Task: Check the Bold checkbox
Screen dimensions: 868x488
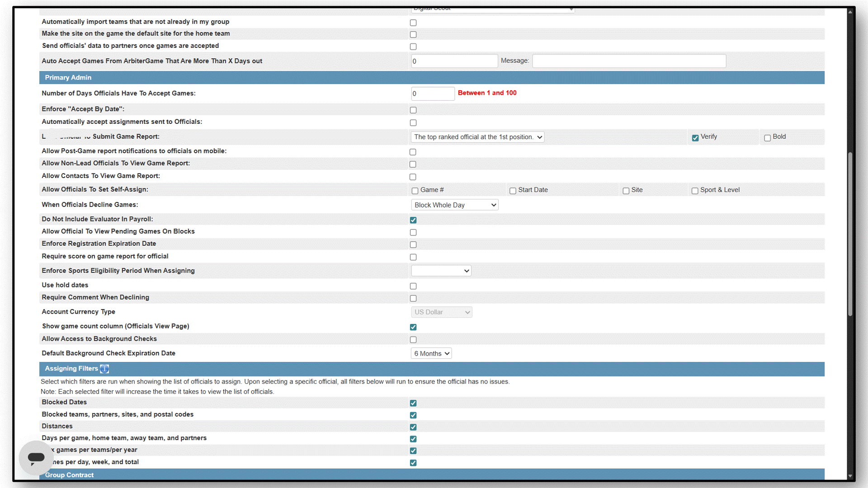Action: point(767,138)
